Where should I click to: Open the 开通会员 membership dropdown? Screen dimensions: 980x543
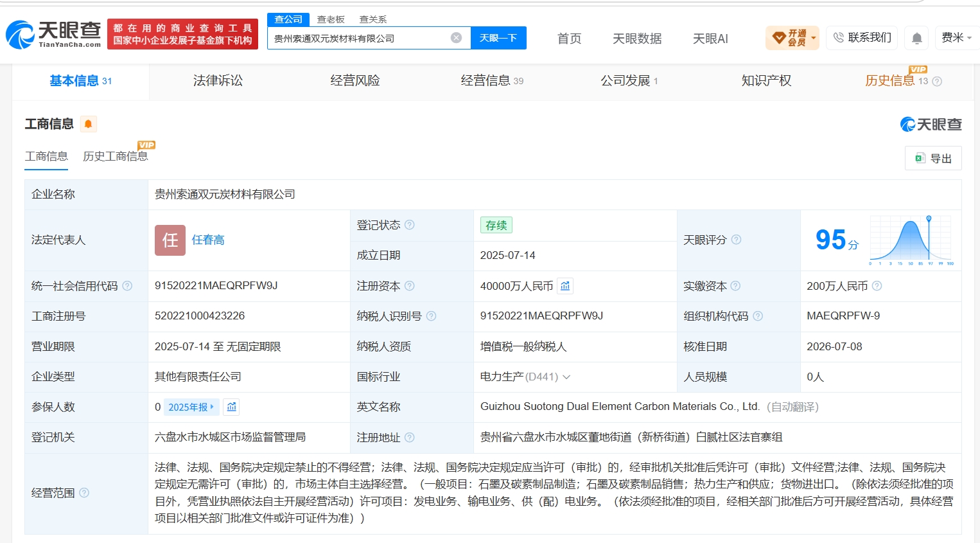(x=792, y=38)
